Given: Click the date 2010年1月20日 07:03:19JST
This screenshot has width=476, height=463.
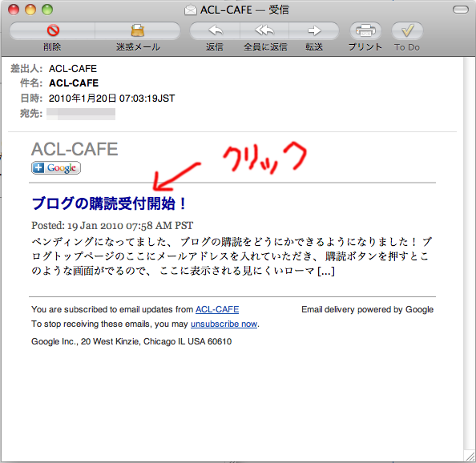Looking at the screenshot, I should coord(111,99).
